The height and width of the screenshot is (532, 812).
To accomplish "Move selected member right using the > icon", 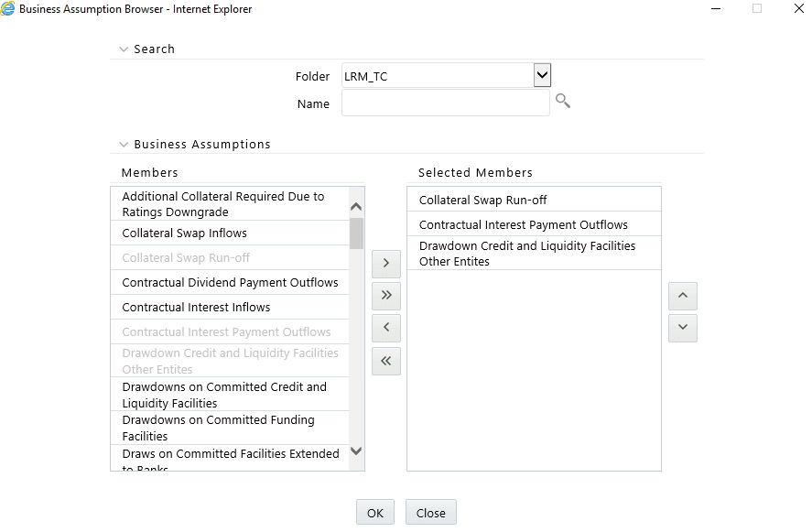I will pos(385,263).
